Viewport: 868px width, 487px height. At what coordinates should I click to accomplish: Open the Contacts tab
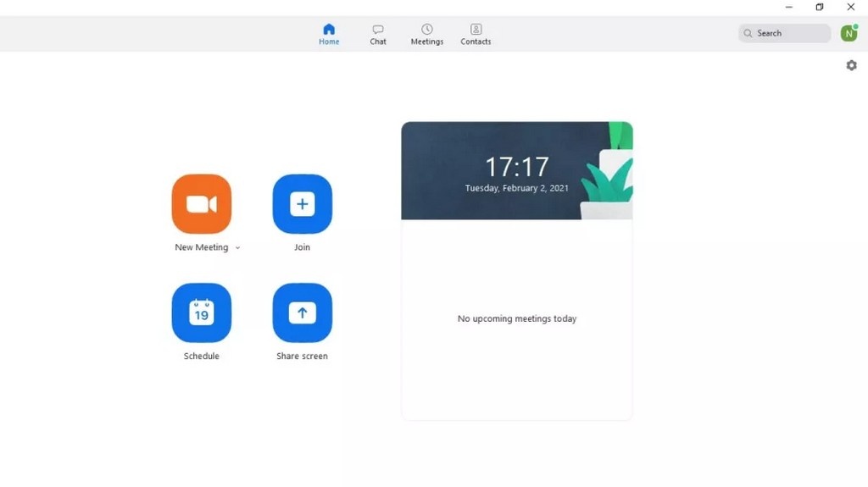coord(476,35)
